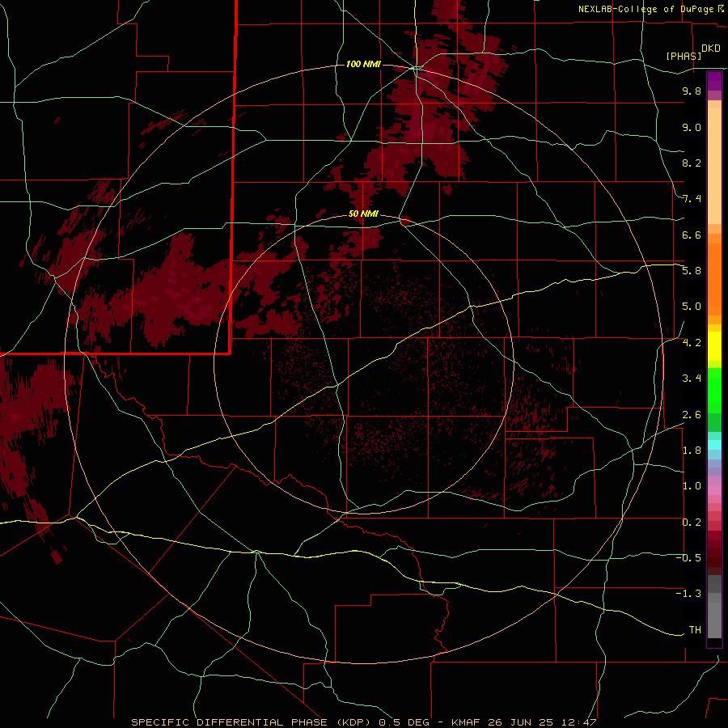Pick the bright green band on the color scale
The image size is (728, 728).
[x=714, y=390]
